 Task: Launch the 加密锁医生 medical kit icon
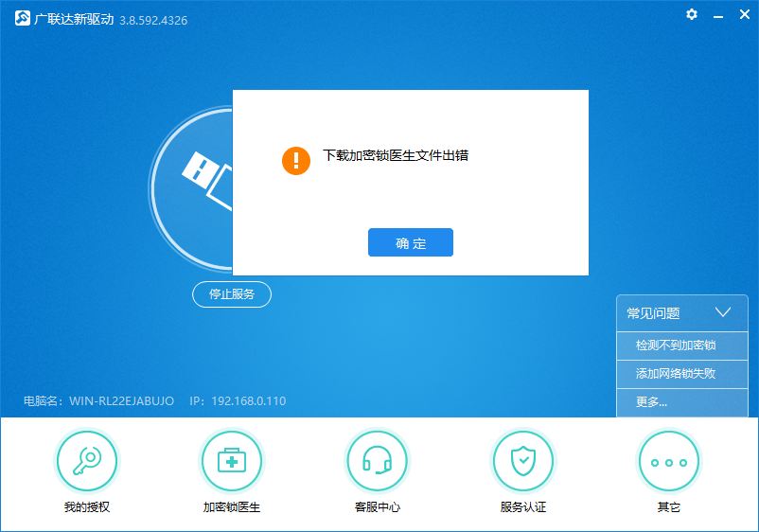[x=232, y=461]
